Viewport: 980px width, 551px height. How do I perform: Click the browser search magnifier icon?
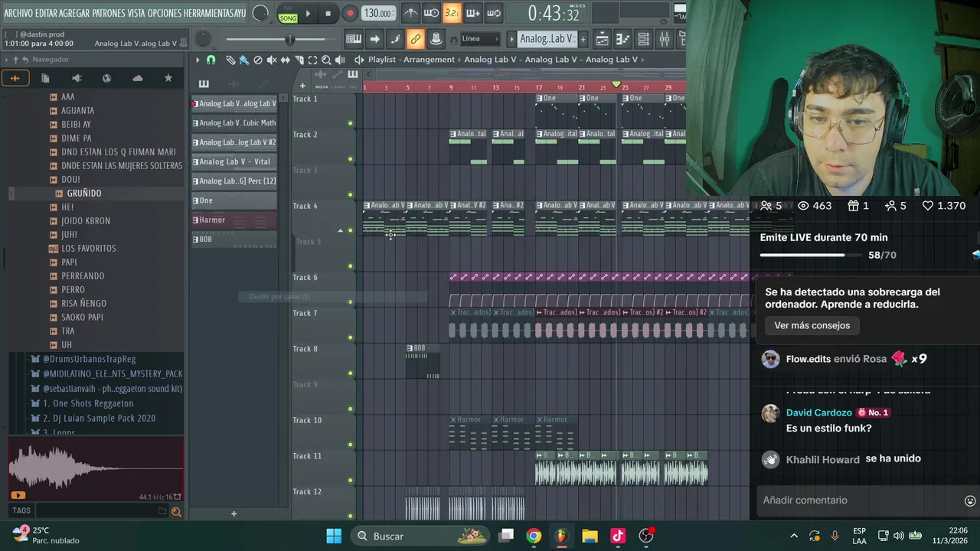tap(176, 511)
